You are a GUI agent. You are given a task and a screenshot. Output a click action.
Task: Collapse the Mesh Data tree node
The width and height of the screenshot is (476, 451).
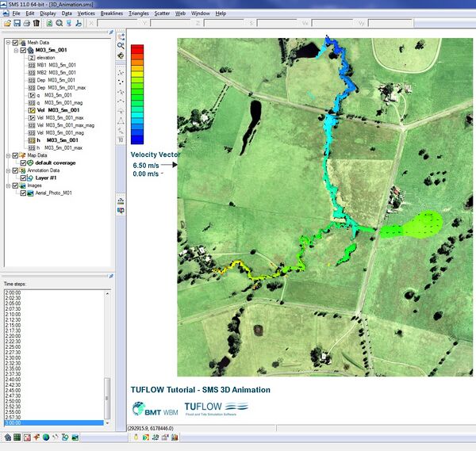pyautogui.click(x=6, y=42)
